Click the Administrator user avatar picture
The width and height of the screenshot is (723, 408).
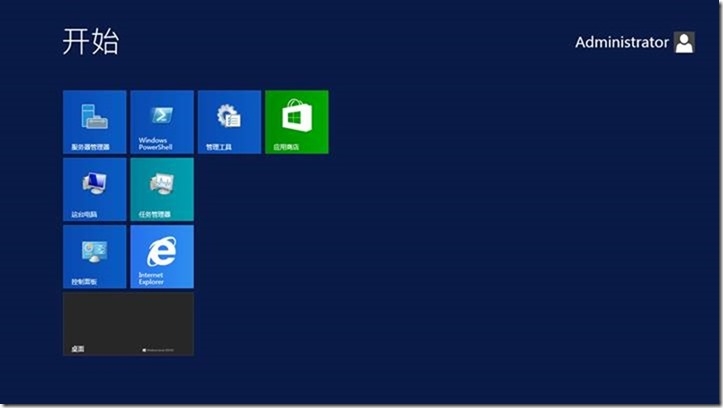[684, 42]
